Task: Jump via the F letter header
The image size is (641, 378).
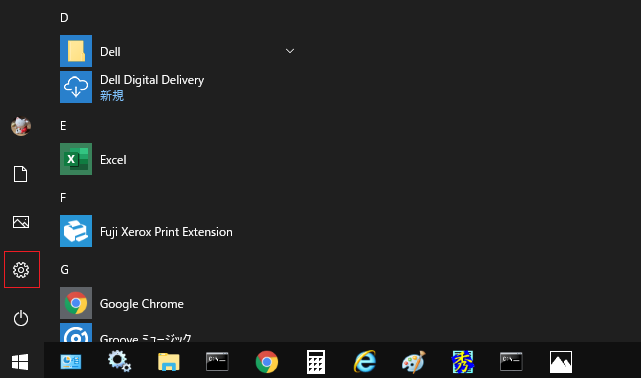Action: (63, 198)
